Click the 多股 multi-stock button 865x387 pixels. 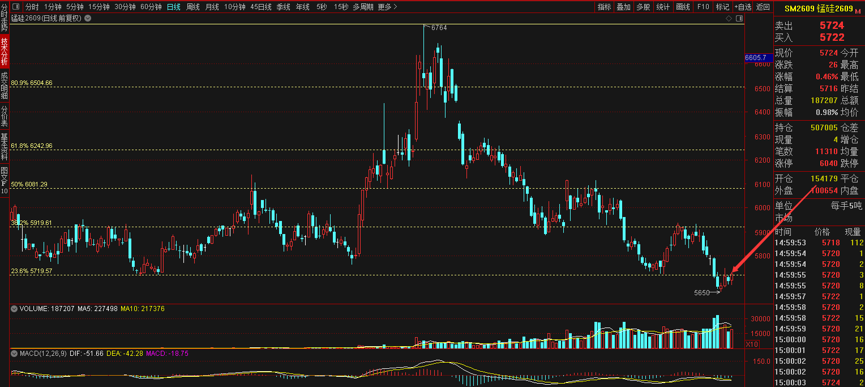tap(643, 7)
